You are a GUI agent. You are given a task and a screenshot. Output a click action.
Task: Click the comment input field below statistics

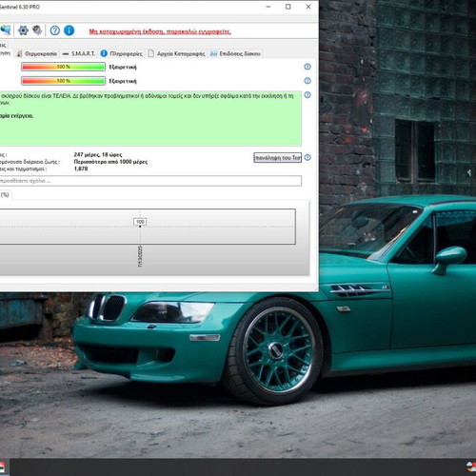[150, 181]
